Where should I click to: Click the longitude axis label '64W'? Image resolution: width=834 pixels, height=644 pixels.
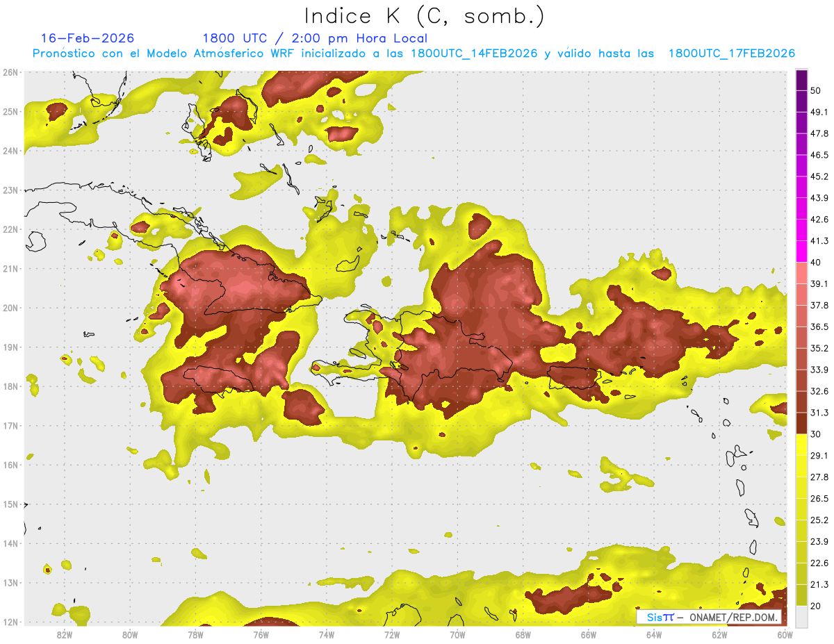click(653, 634)
